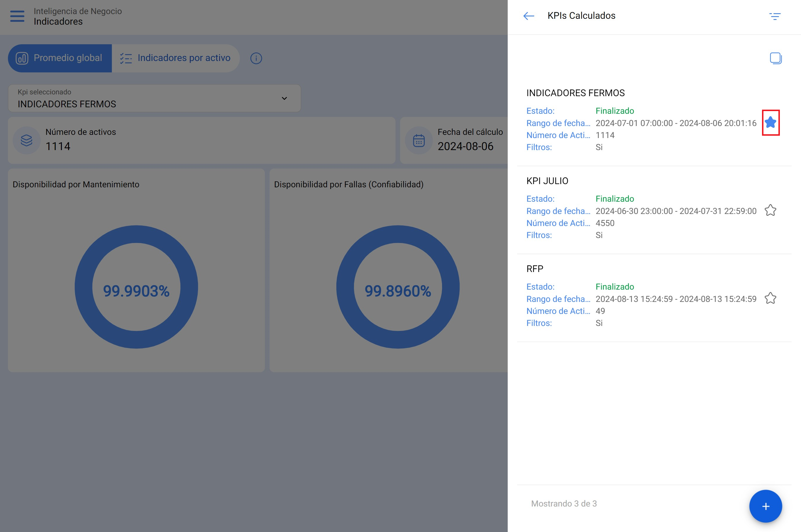Switch to Indicadores por activo tab
This screenshot has width=801, height=532.
click(175, 58)
